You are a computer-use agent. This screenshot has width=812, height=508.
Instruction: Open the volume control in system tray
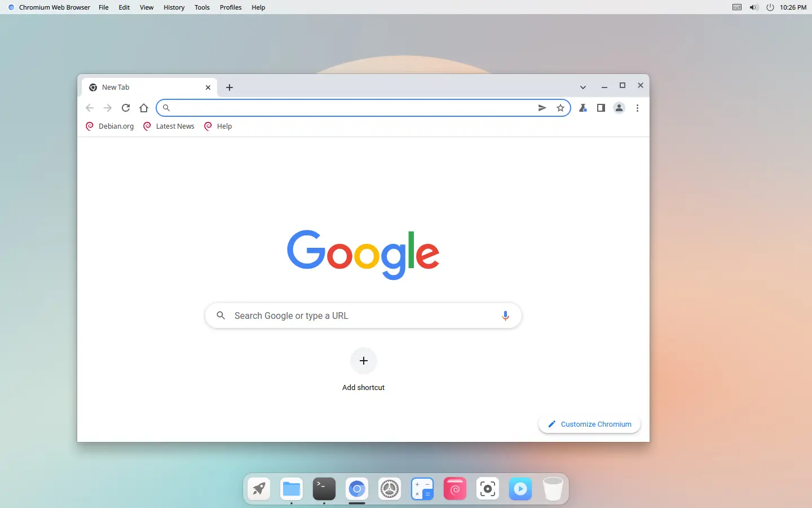754,7
